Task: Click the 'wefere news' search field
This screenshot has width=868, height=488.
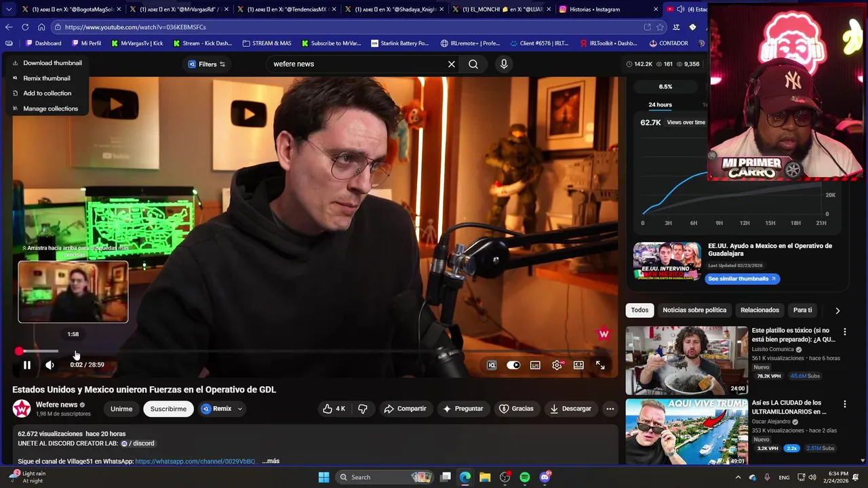Action: coord(356,64)
